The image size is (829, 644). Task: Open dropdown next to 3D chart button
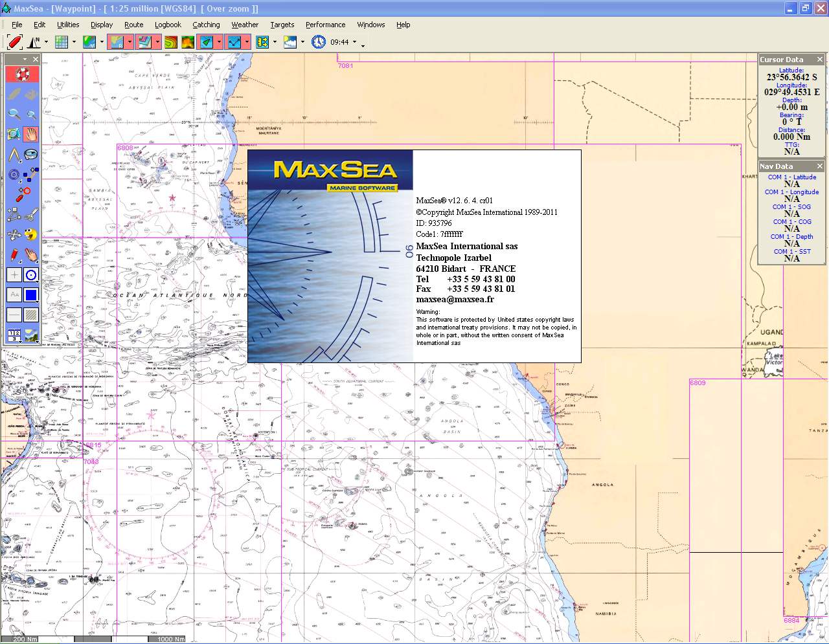click(157, 42)
